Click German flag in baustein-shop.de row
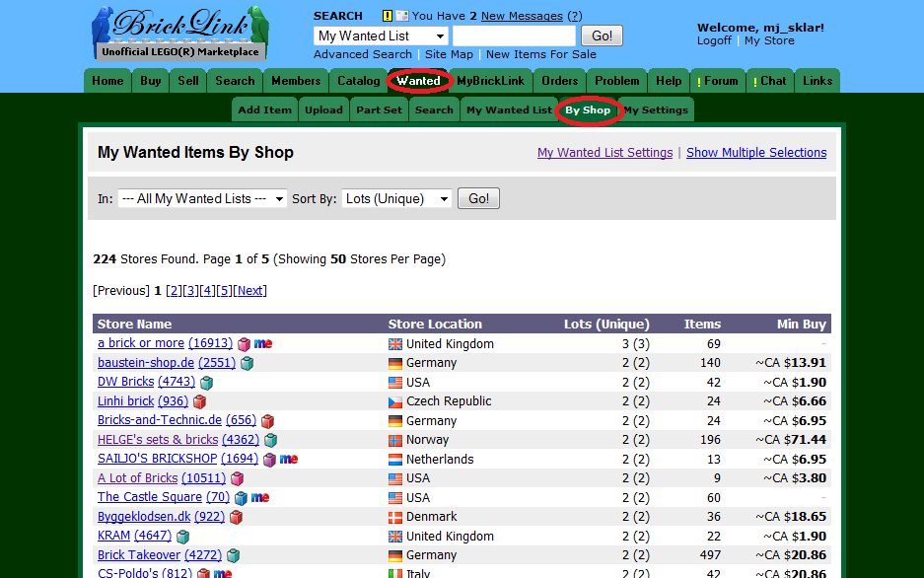The height and width of the screenshot is (578, 924). 394,364
